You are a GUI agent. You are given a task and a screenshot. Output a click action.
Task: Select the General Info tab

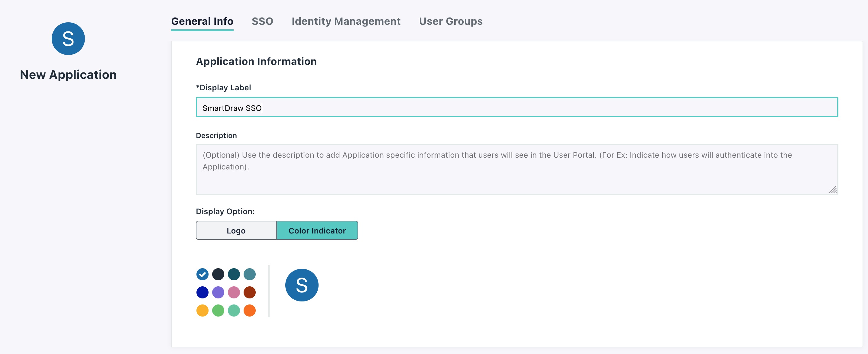click(x=202, y=21)
